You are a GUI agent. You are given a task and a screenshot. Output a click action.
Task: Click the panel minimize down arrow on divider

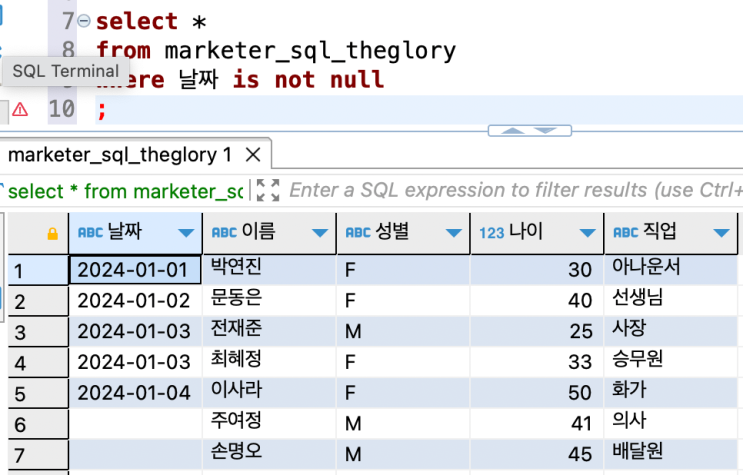click(x=545, y=130)
